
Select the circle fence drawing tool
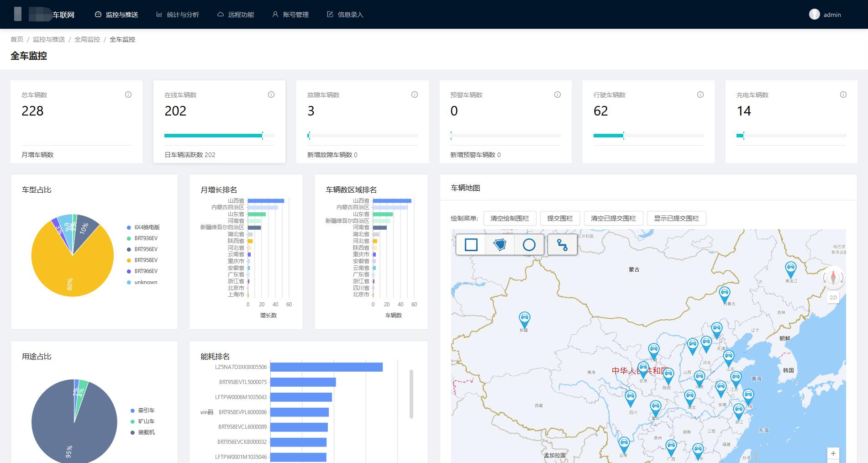pos(529,245)
